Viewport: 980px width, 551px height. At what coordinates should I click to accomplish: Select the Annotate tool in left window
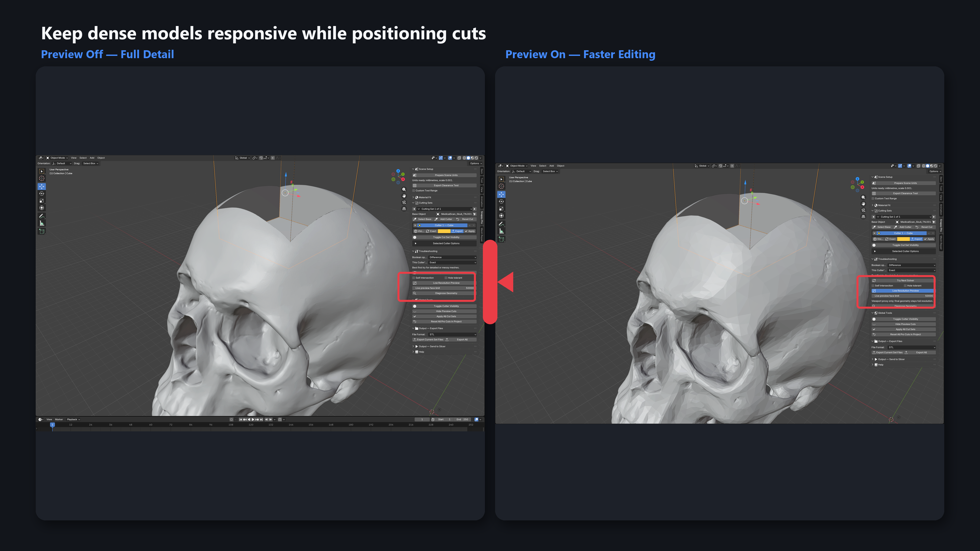pos(42,216)
